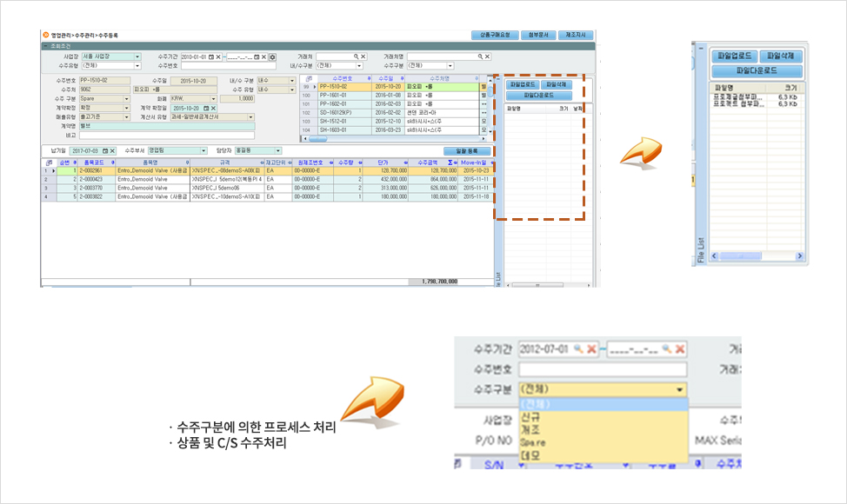This screenshot has width=847, height=504.
Task: Select order row PP-1601-01 in the list
Action: pos(335,96)
